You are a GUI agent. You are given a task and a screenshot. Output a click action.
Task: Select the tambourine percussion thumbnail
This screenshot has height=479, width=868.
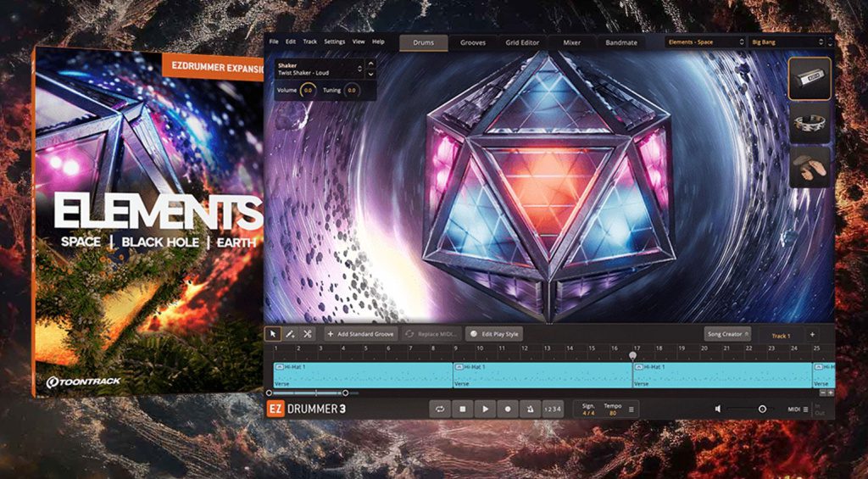[810, 122]
